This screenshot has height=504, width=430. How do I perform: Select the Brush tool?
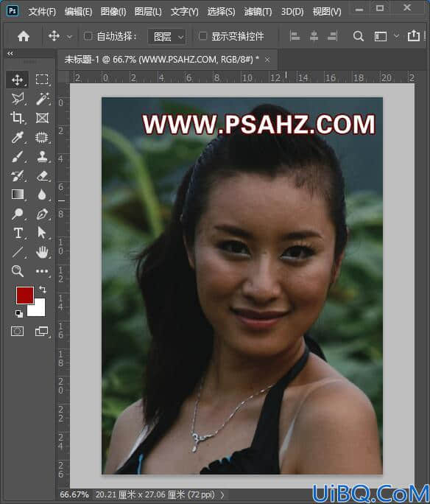click(18, 156)
